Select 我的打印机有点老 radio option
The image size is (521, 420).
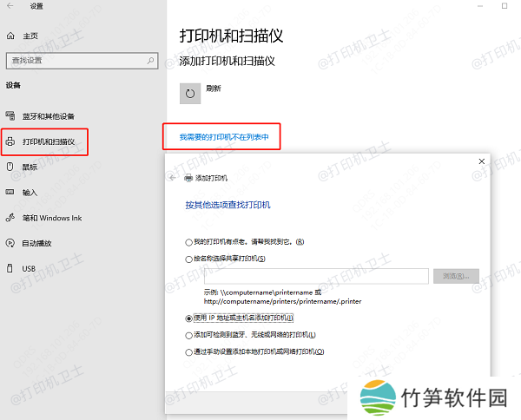pyautogui.click(x=188, y=242)
